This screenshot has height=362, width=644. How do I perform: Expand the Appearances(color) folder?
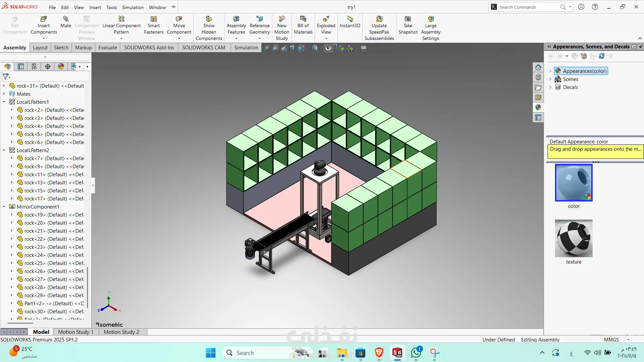click(550, 71)
